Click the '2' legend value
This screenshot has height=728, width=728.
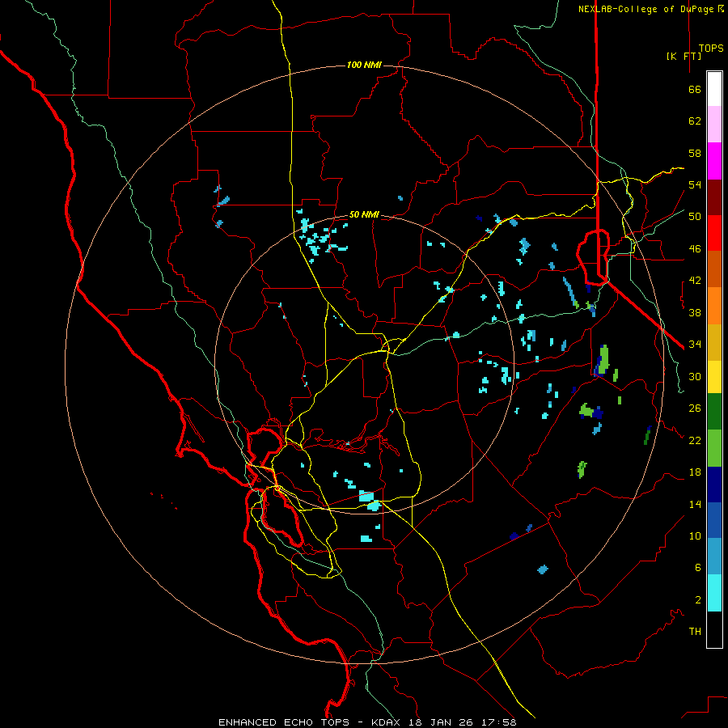pos(698,599)
